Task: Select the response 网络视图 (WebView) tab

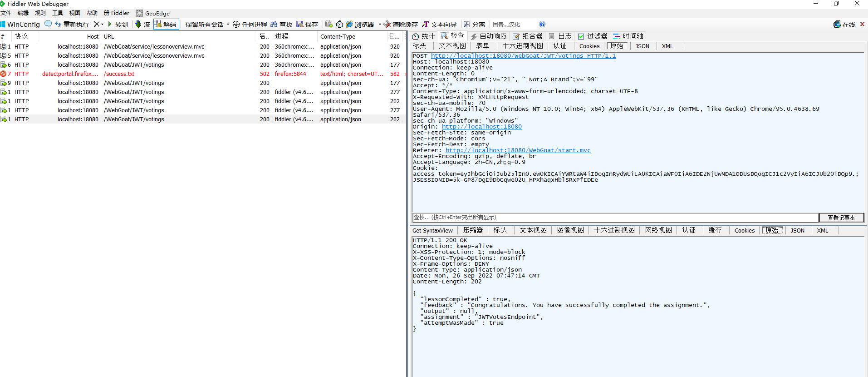Action: coord(658,230)
